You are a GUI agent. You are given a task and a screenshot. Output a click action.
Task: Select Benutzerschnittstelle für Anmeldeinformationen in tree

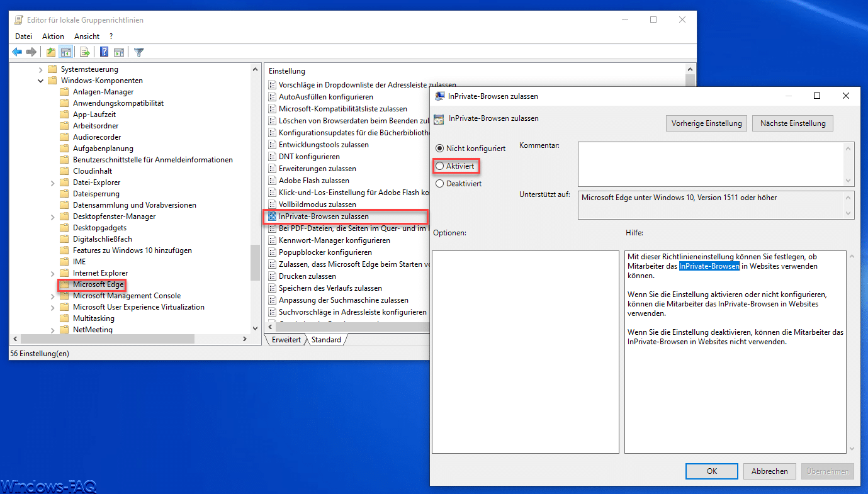(153, 160)
